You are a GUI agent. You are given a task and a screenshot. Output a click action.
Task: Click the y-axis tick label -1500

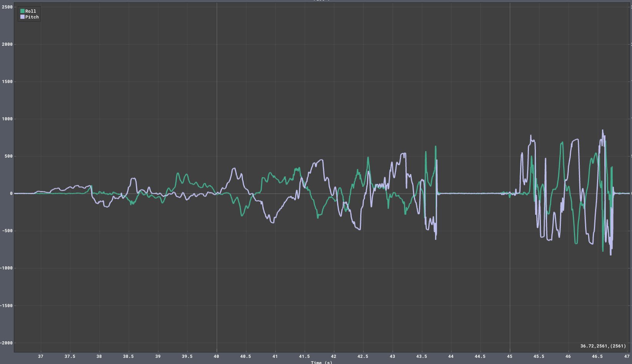click(x=6, y=306)
